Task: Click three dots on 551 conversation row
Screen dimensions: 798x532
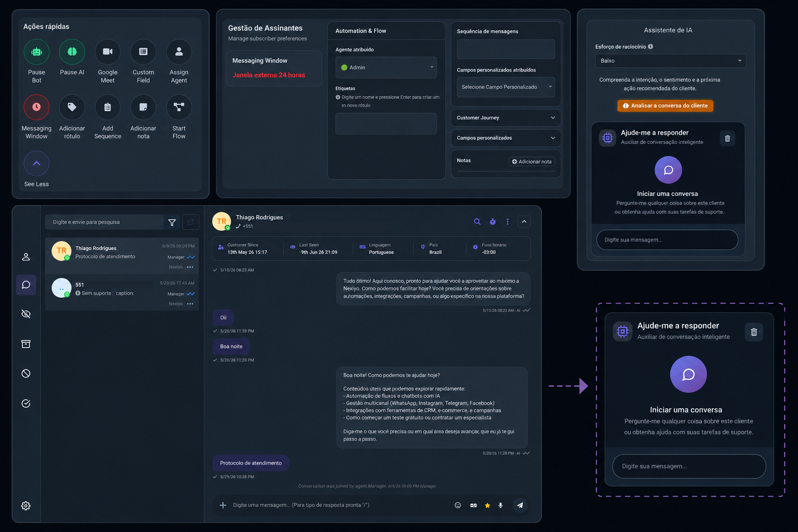Action: (190, 304)
